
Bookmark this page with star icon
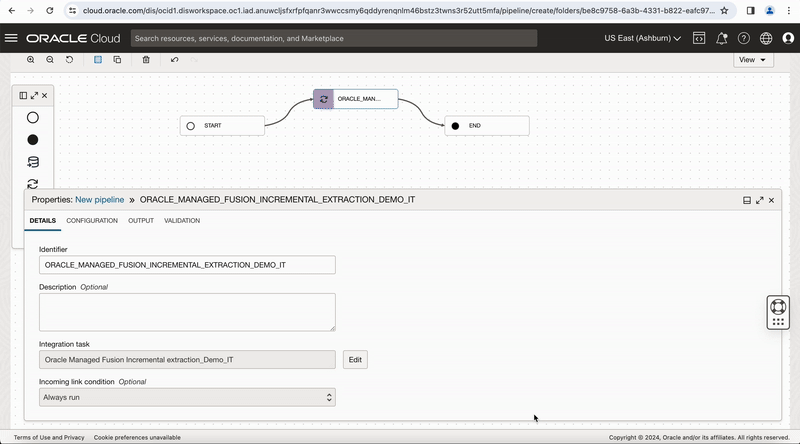pyautogui.click(x=724, y=10)
